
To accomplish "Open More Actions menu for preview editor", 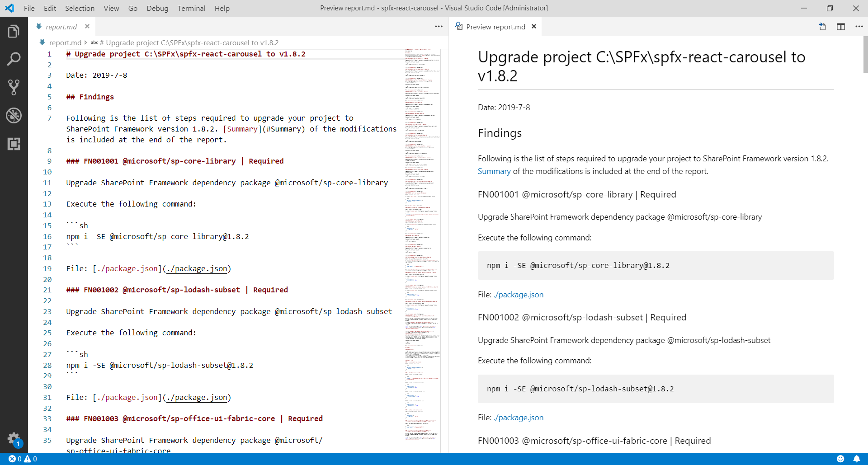I will click(859, 27).
